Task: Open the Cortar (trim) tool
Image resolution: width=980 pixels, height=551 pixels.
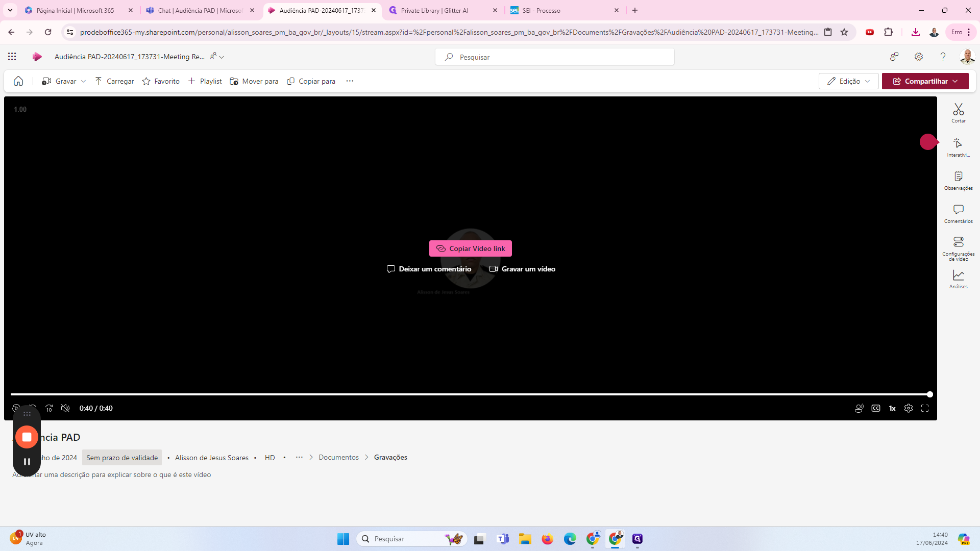Action: tap(958, 113)
